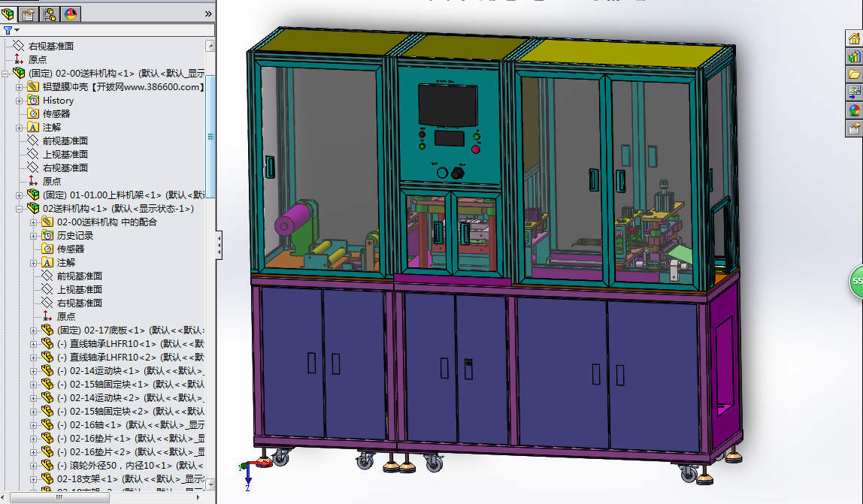Expand the 02-14运动块<1> part node
Screen dimensions: 863x504
(34, 371)
